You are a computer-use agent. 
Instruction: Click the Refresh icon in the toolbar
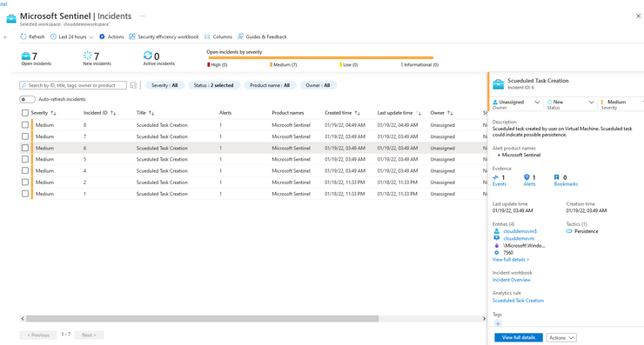pos(23,36)
